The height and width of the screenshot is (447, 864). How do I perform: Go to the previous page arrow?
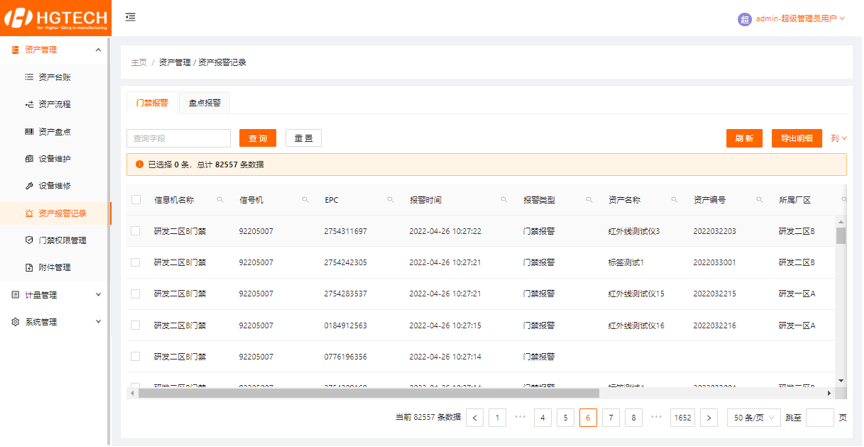tap(474, 418)
